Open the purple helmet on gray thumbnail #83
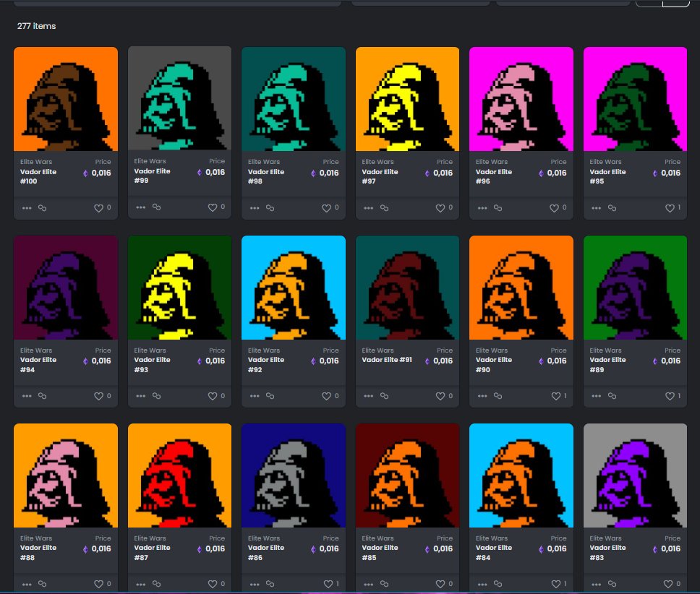The height and width of the screenshot is (594, 700). (635, 475)
